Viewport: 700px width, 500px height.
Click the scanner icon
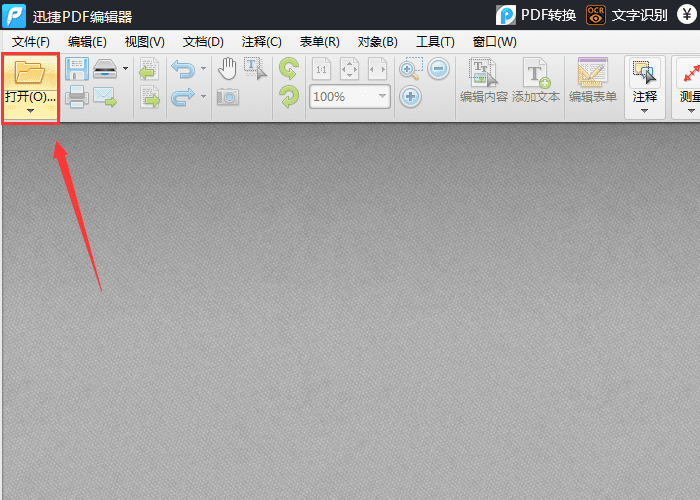[105, 69]
